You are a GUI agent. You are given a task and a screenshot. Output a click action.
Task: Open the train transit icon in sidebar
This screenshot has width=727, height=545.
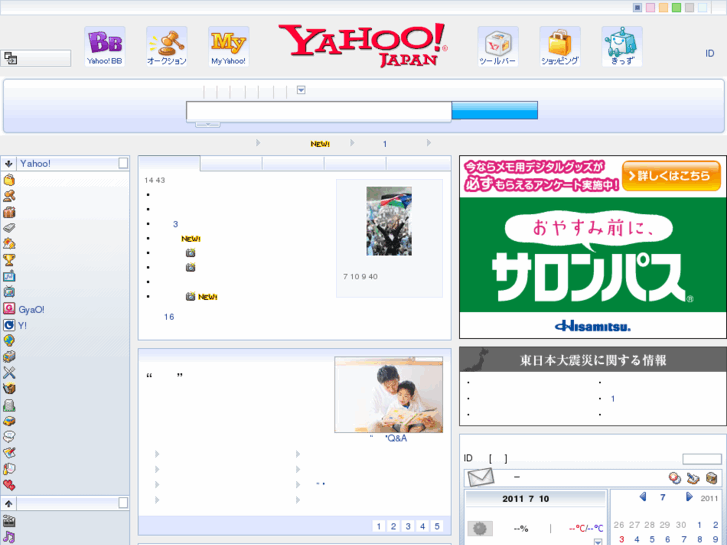(x=9, y=356)
